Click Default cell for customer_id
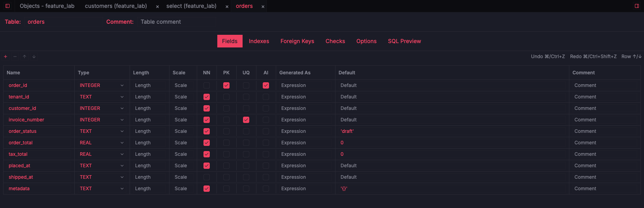 [x=452, y=108]
